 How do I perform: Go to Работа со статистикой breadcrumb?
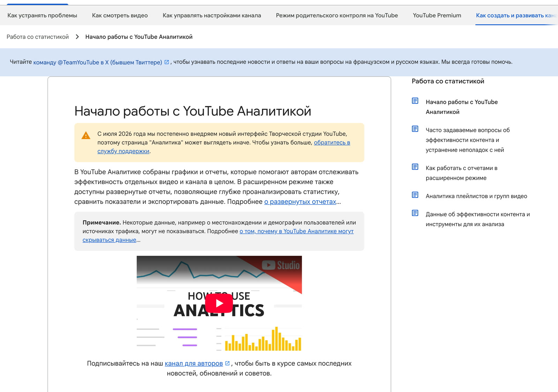[38, 37]
